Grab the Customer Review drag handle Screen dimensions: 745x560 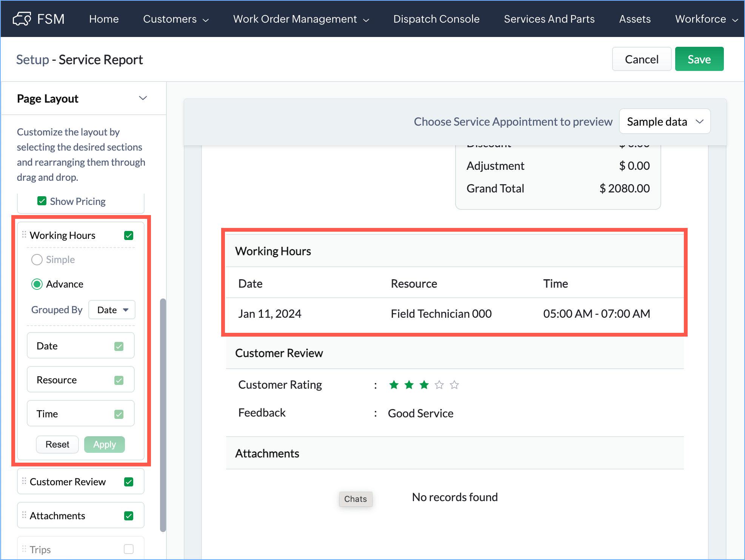[24, 481]
